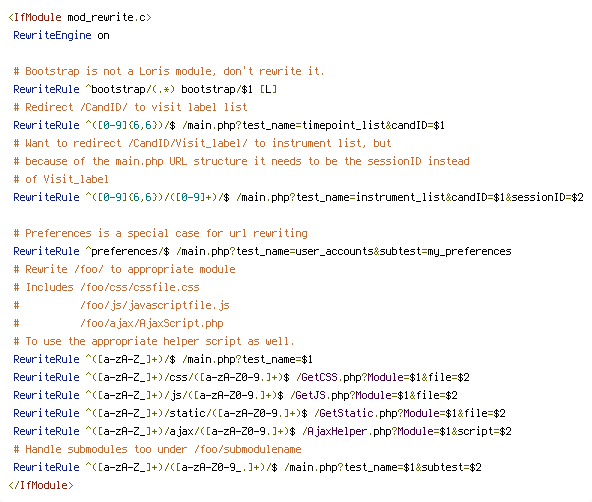Image resolution: width=592 pixels, height=502 pixels.
Task: Click the AjaxHelper.php RewriteRule line
Action: (x=262, y=431)
